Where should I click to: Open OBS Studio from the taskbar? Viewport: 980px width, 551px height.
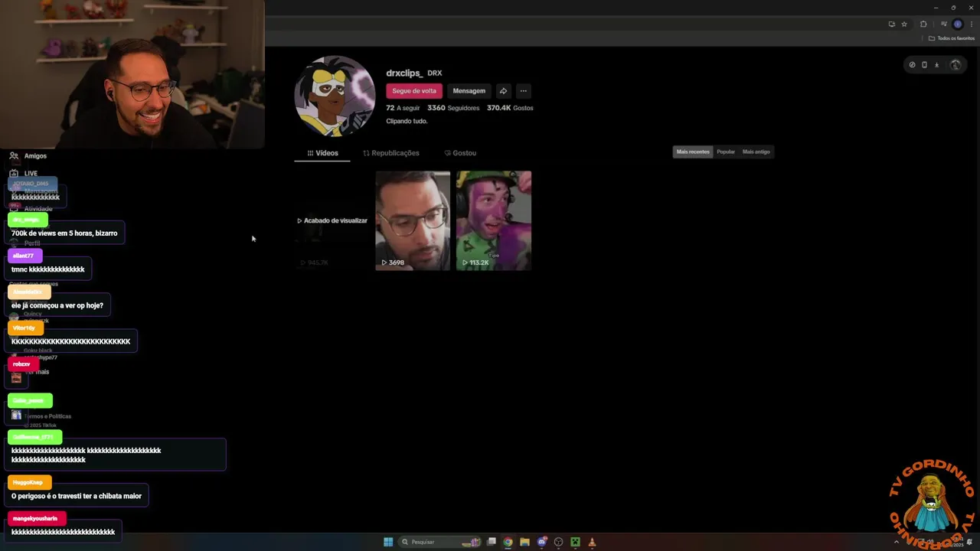(x=559, y=542)
